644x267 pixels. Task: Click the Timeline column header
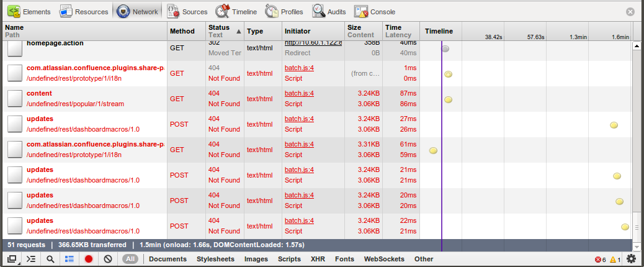441,31
